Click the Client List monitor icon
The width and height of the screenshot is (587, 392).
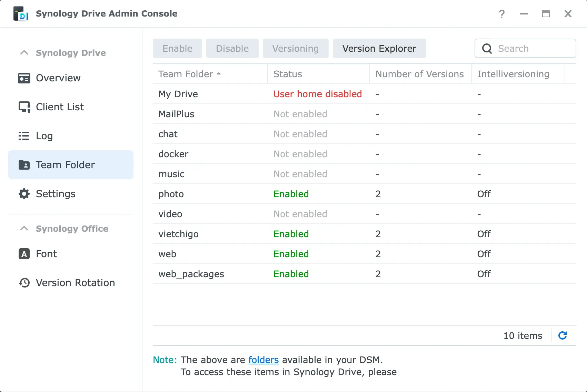point(24,107)
